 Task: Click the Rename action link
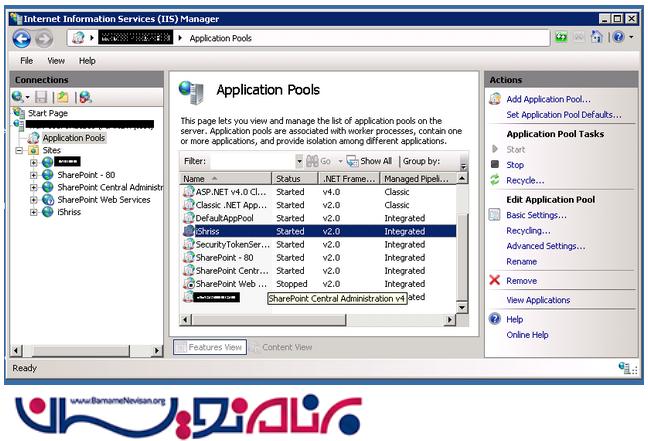click(522, 262)
